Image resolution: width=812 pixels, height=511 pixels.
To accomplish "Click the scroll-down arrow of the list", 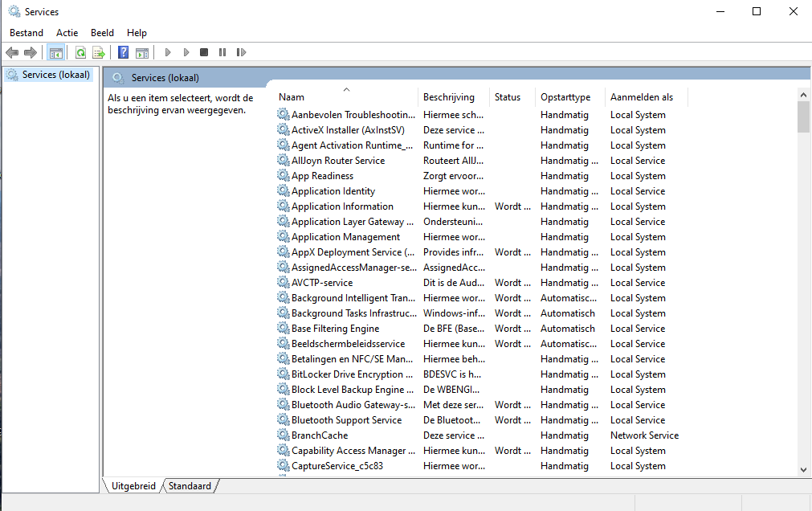I will click(803, 470).
